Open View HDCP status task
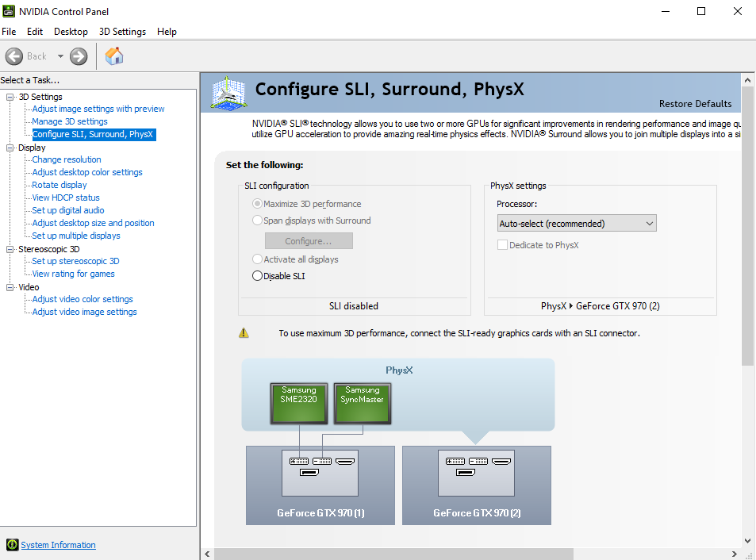The height and width of the screenshot is (560, 756). click(x=66, y=198)
